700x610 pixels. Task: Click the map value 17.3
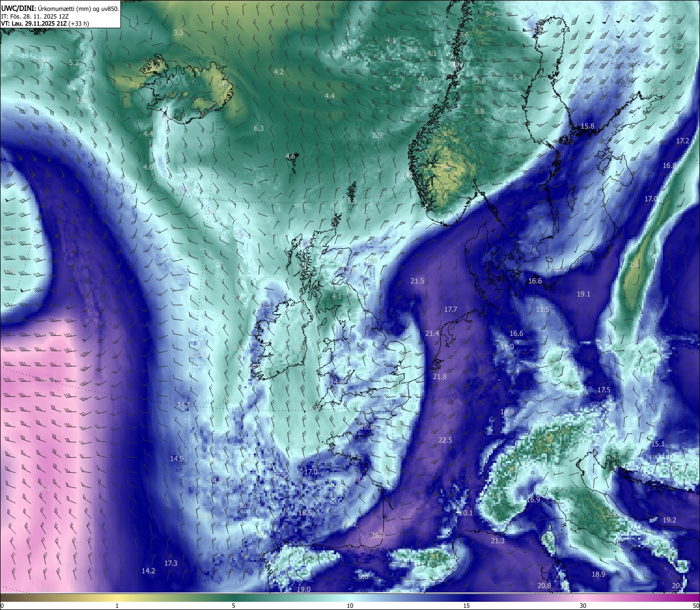[x=171, y=563]
